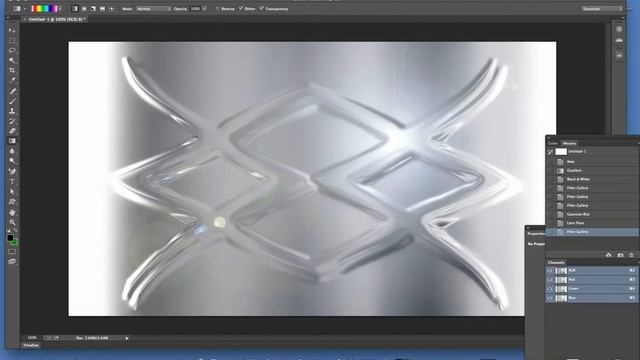Hide the Blue channel visibility eye
Viewport: 640px width, 360px height.
pos(550,298)
